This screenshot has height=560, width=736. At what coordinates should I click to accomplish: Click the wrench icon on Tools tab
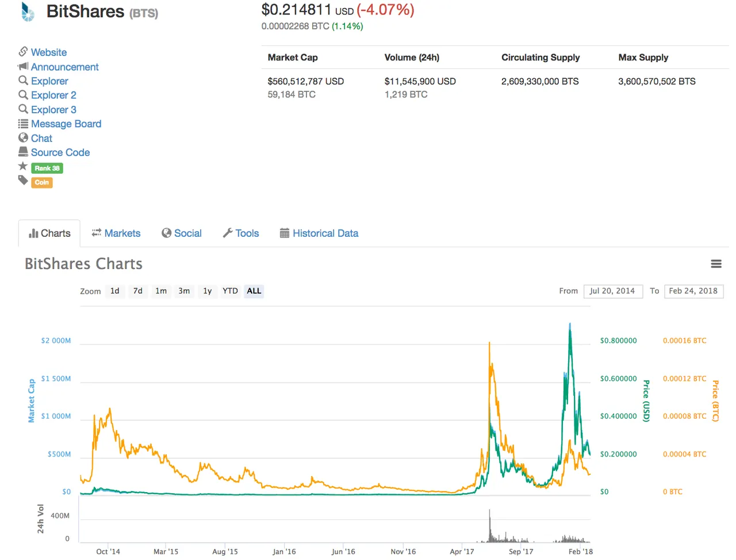(228, 233)
